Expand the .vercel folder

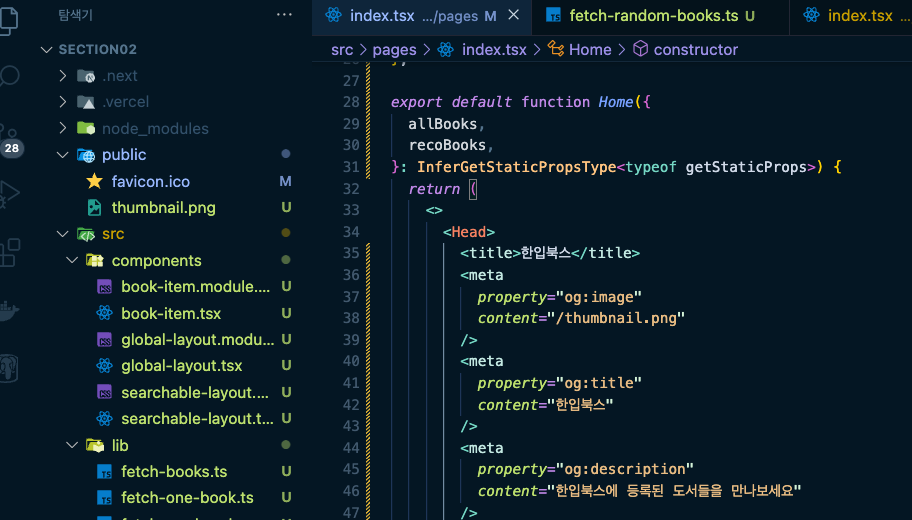click(x=62, y=102)
